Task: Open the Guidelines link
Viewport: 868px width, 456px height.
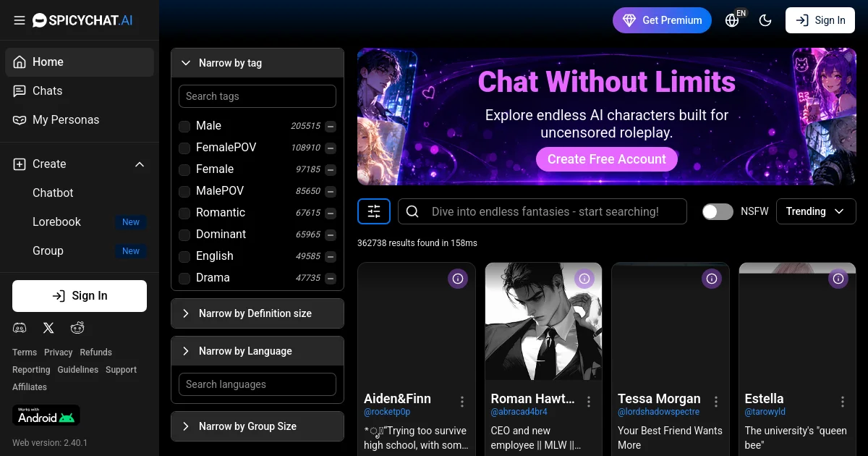Action: click(78, 370)
